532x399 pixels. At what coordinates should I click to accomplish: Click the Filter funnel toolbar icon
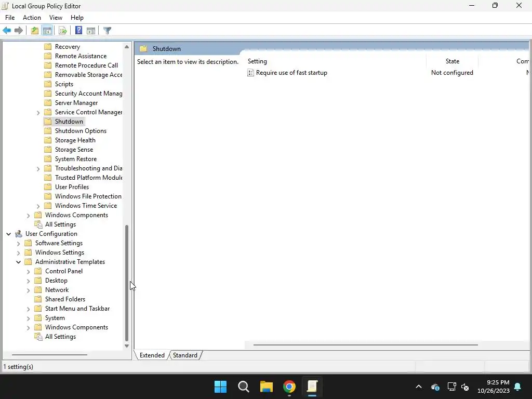107,31
